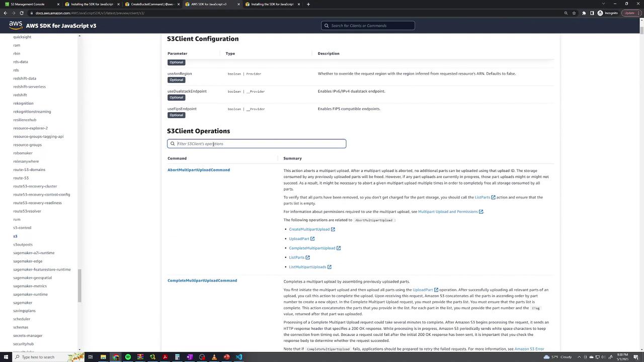This screenshot has width=644, height=362.
Task: Select route-53 in the sidebar
Action: tap(21, 178)
